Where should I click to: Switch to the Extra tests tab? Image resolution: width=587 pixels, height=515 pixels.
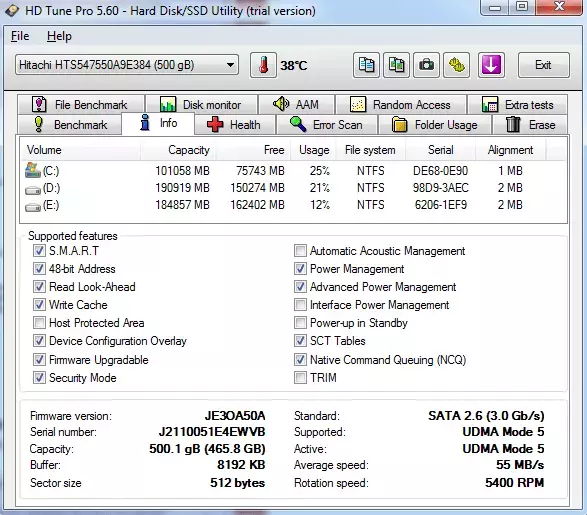[x=517, y=104]
